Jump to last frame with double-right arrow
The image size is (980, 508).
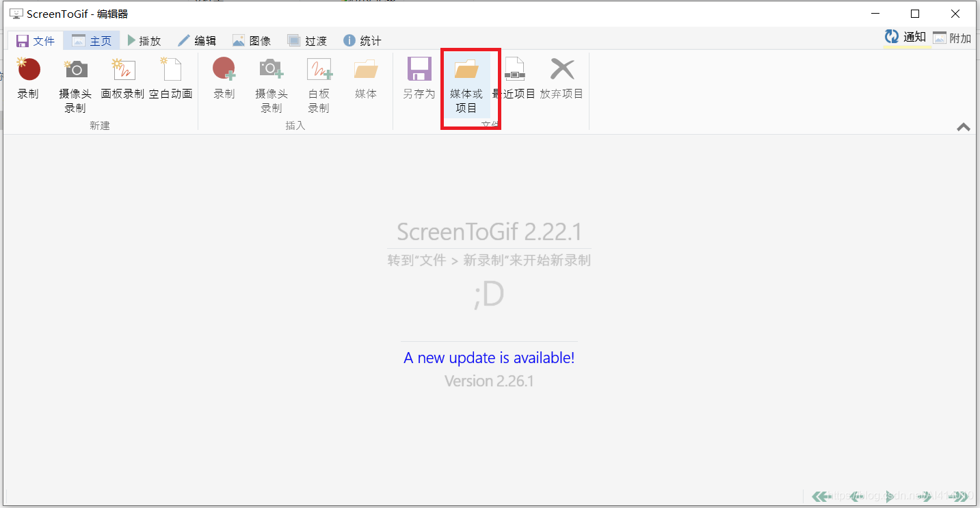[958, 496]
